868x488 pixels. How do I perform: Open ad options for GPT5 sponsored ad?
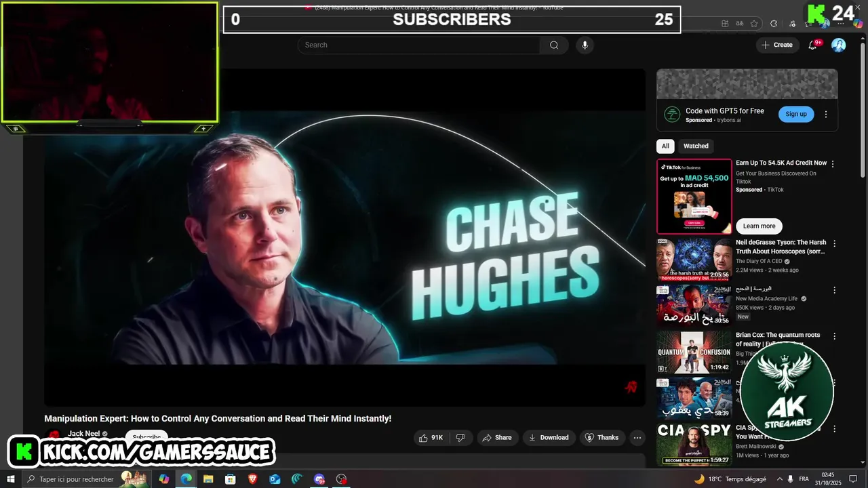pos(826,115)
